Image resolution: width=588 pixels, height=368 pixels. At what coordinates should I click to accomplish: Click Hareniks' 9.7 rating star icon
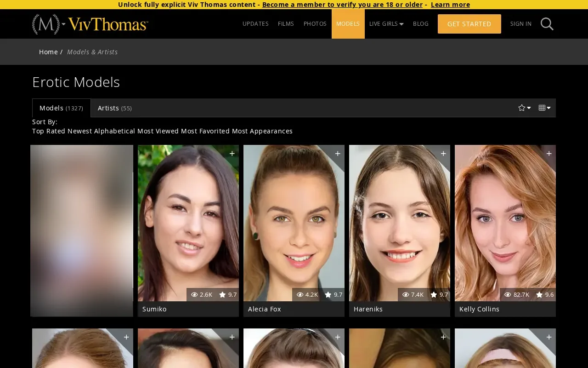coord(434,295)
